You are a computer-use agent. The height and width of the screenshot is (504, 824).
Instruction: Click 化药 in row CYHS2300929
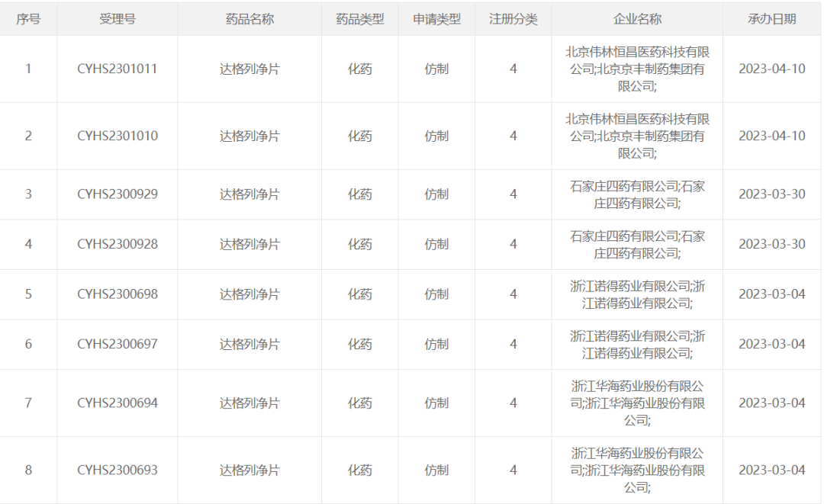pos(360,194)
